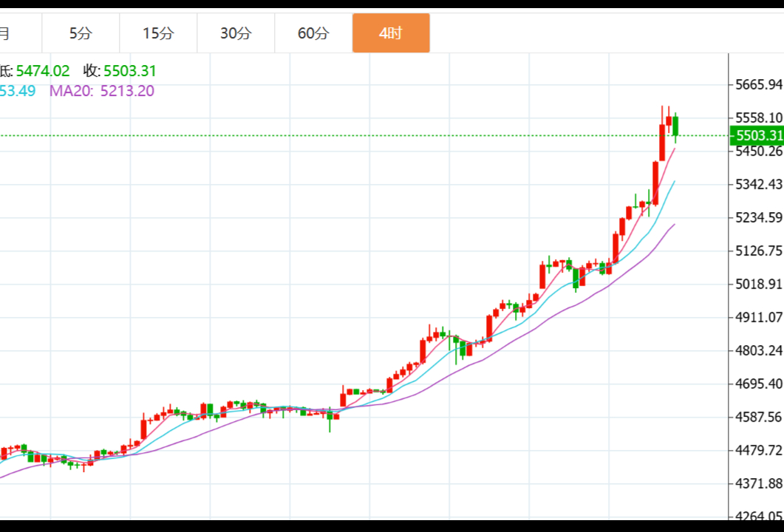Screen dimensions: 784x532
Task: Open the 30分 timeframe tab
Action: [236, 33]
